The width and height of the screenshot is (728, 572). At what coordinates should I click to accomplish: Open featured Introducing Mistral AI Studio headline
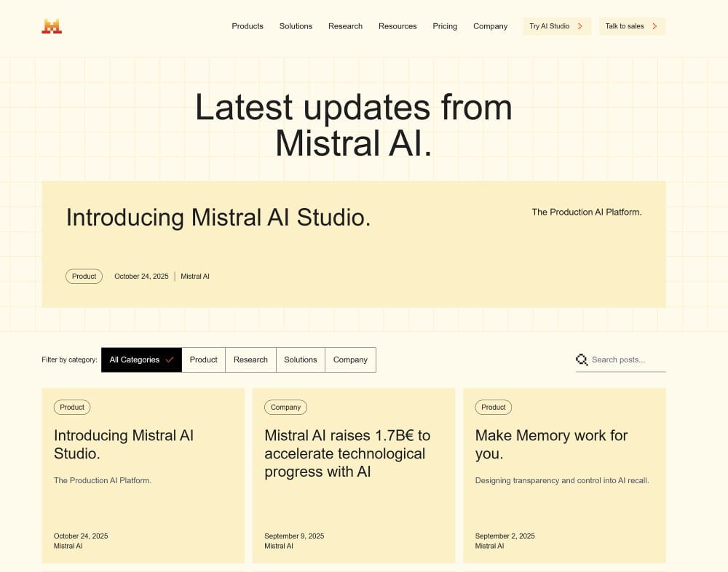point(218,218)
